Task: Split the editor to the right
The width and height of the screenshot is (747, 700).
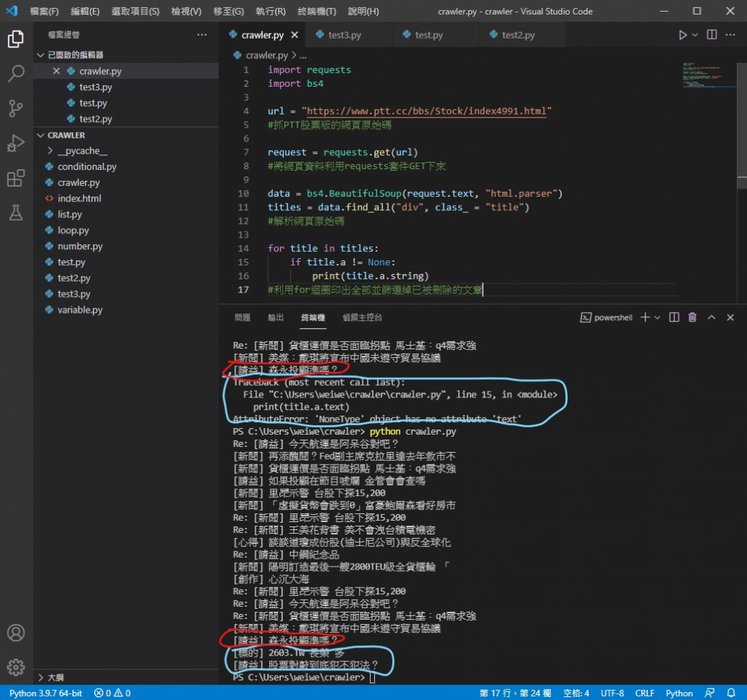Action: (712, 35)
